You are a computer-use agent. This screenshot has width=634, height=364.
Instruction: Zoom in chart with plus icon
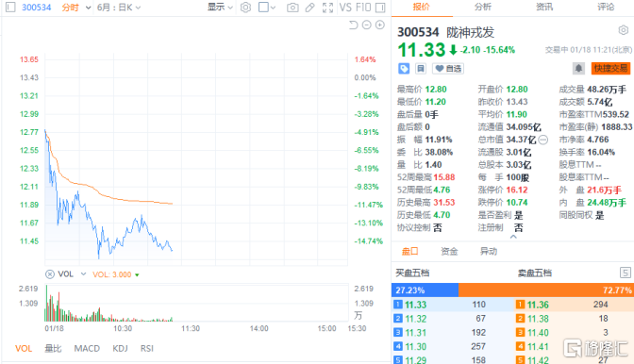click(379, 25)
